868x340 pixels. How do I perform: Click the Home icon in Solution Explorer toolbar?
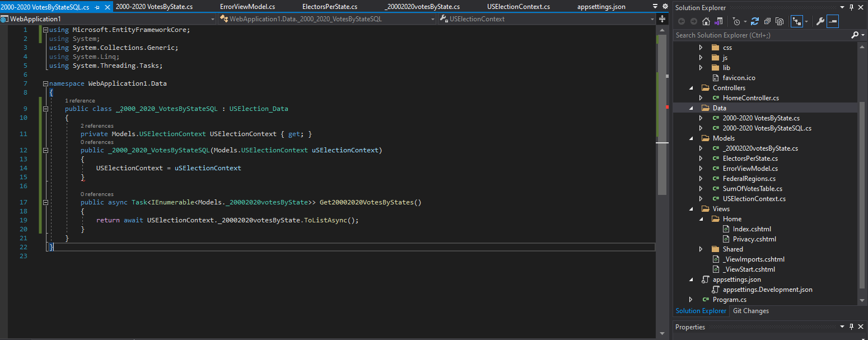(x=706, y=21)
